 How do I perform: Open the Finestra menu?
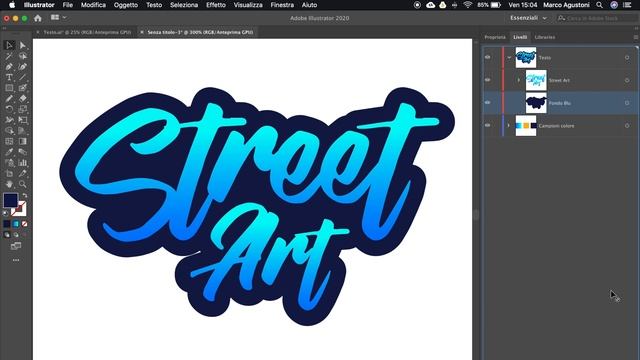pyautogui.click(x=282, y=5)
